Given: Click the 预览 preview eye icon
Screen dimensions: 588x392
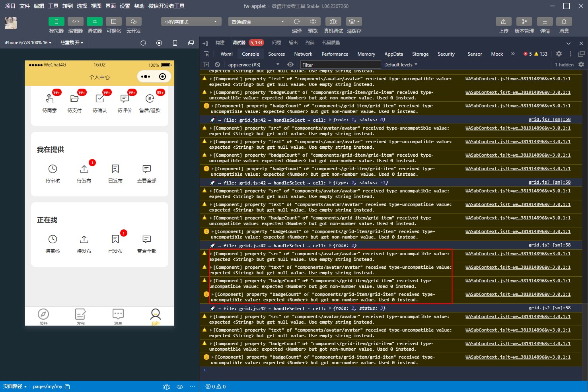Looking at the screenshot, I should pos(313,21).
